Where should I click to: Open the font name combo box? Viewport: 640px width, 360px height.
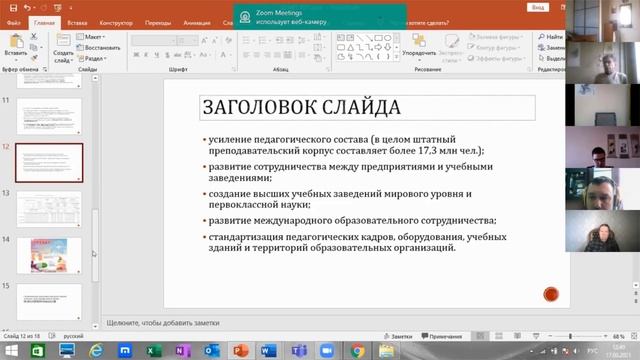pyautogui.click(x=154, y=40)
